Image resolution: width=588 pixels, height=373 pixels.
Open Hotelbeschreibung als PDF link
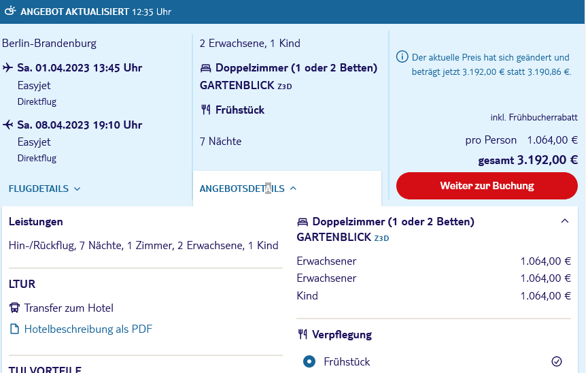coord(88,329)
